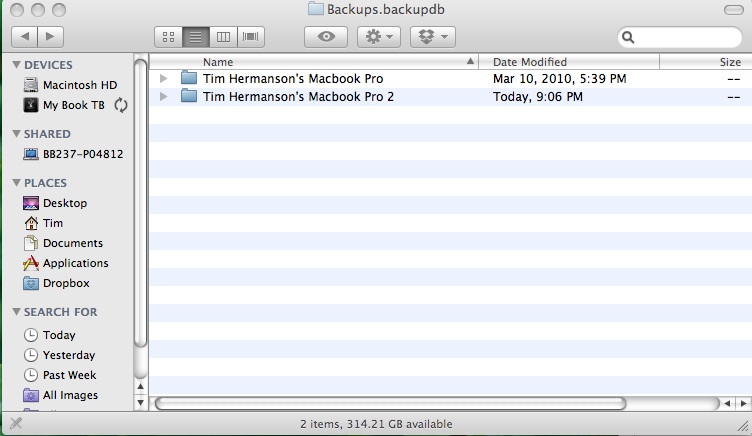This screenshot has height=436, width=752.
Task: Collapse the SEARCH FOR section
Action: [x=16, y=311]
